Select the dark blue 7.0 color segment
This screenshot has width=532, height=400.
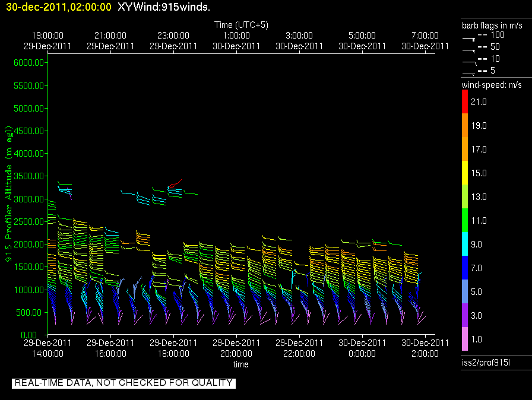[465, 268]
